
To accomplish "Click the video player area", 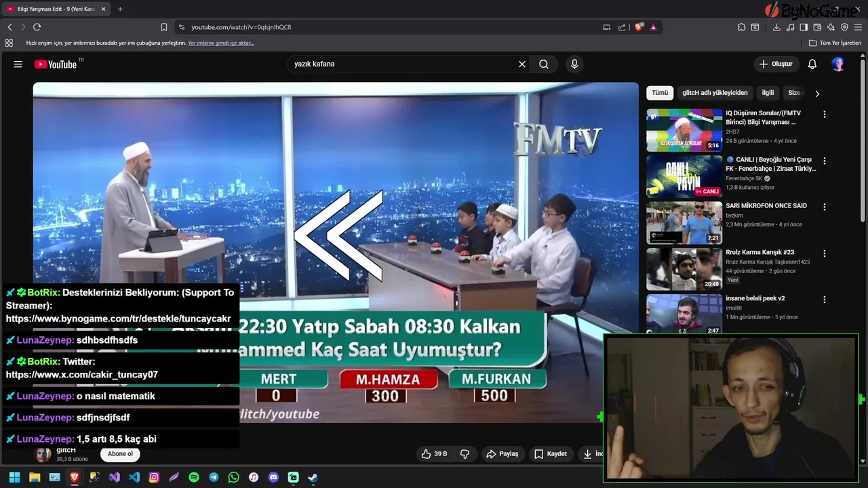I will [x=336, y=252].
